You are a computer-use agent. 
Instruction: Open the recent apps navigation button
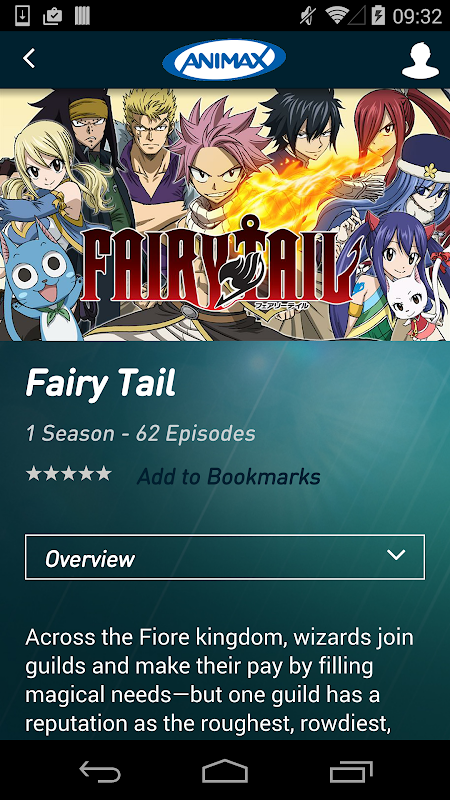[x=351, y=771]
